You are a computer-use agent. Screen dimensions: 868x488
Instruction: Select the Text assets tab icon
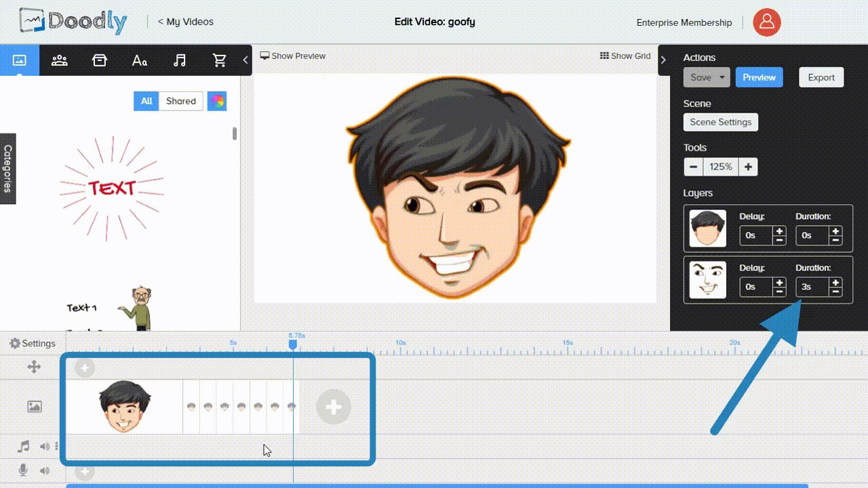tap(140, 61)
